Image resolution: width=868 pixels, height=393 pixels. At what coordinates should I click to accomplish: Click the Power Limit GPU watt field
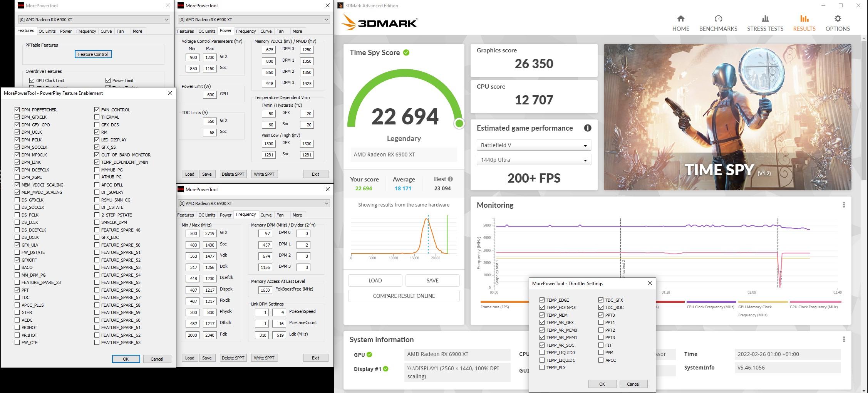[x=211, y=95]
